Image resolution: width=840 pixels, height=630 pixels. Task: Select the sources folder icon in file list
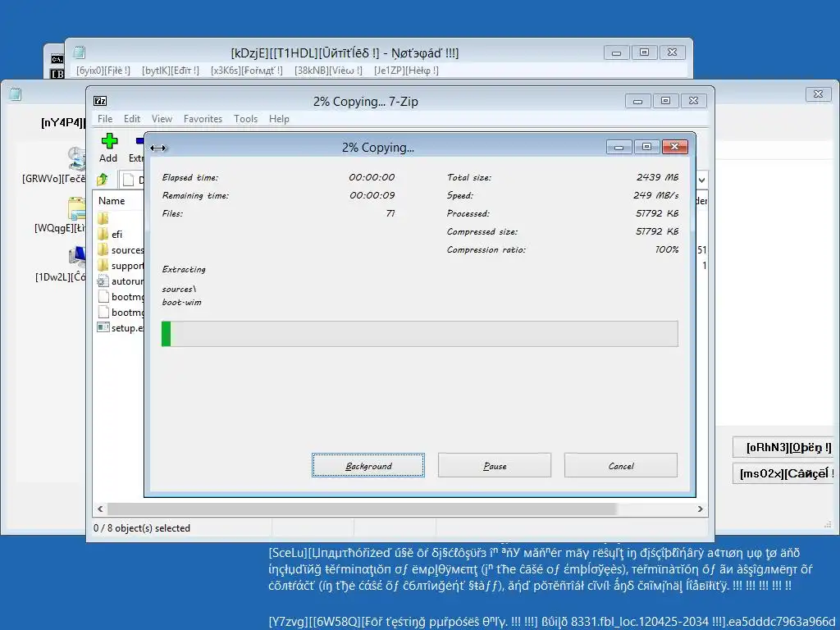click(x=103, y=249)
